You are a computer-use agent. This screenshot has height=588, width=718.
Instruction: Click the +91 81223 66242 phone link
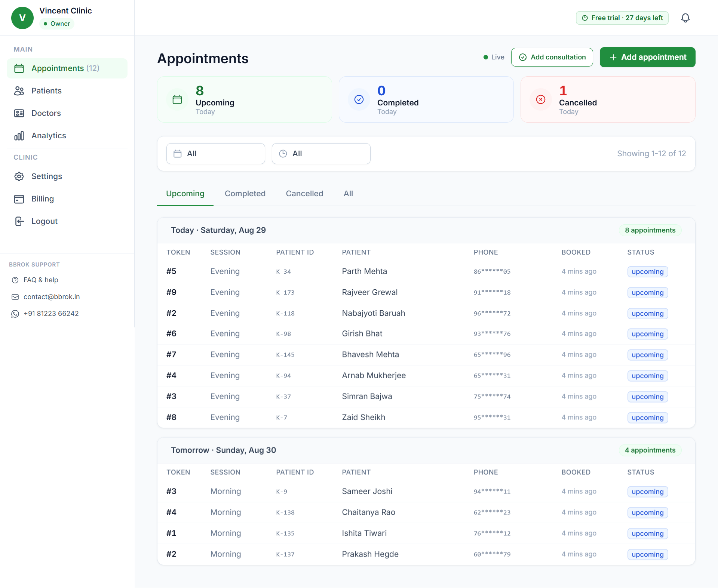pos(51,314)
